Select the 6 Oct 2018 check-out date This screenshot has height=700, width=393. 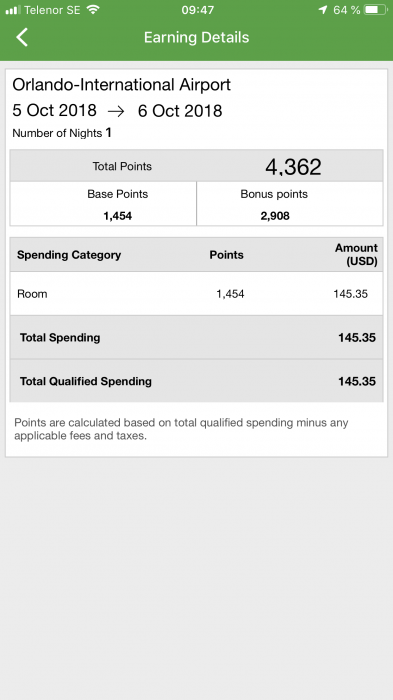[x=180, y=111]
